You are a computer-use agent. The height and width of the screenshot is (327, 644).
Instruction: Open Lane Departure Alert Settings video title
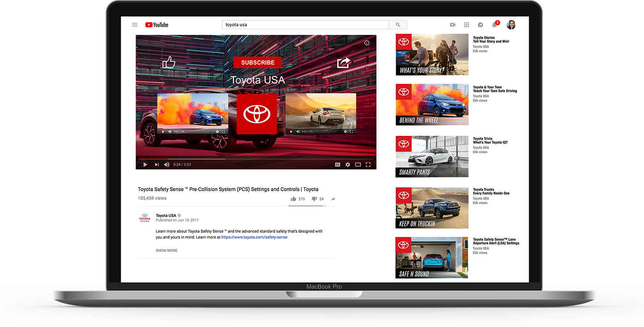(x=496, y=241)
